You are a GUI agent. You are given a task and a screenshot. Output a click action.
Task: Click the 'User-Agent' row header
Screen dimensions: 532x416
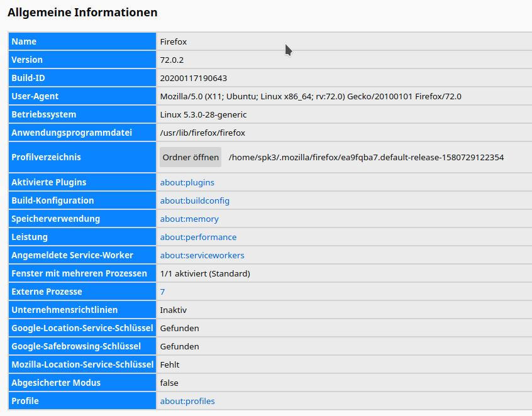coord(82,96)
